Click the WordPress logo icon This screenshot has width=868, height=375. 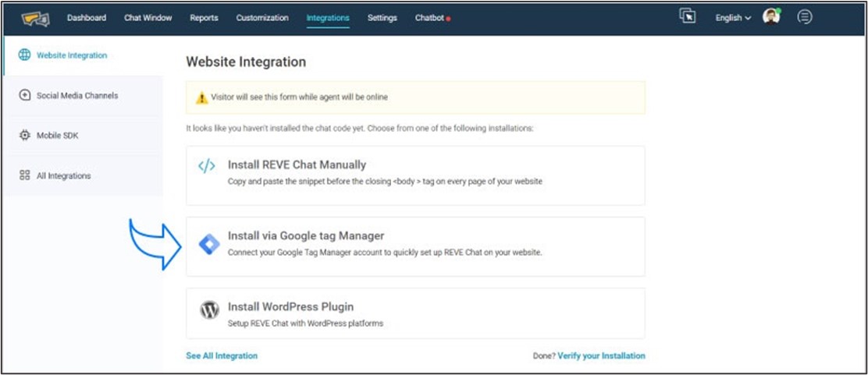pyautogui.click(x=209, y=310)
